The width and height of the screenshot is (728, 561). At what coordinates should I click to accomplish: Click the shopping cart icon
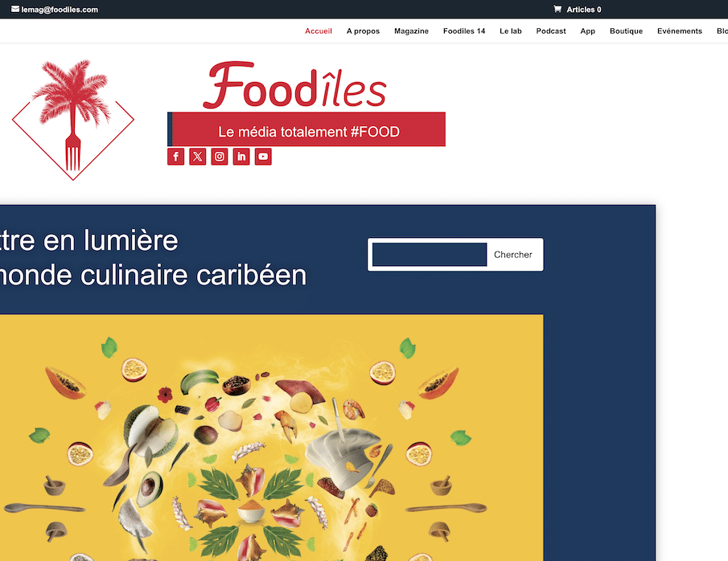pyautogui.click(x=557, y=9)
